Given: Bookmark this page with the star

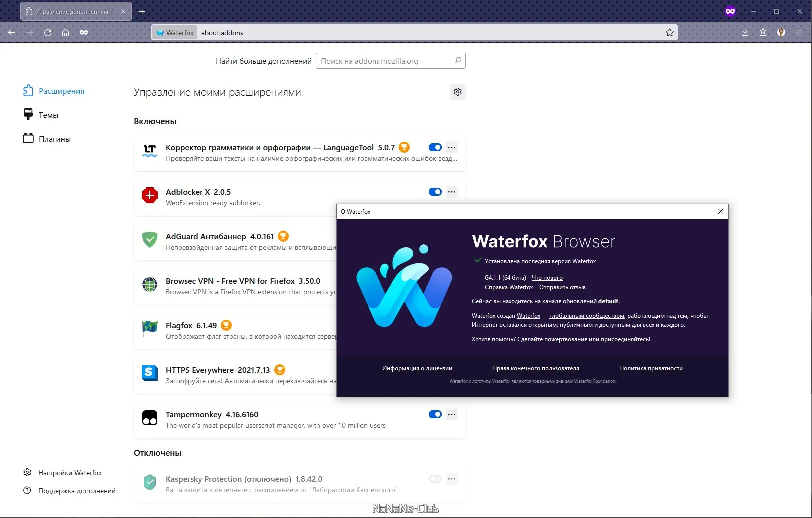Looking at the screenshot, I should (x=670, y=33).
